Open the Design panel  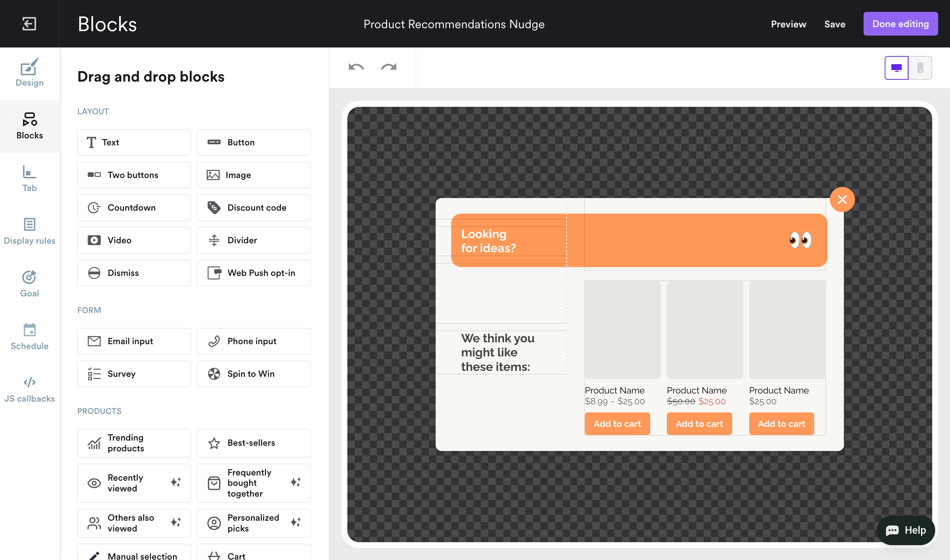(x=29, y=73)
